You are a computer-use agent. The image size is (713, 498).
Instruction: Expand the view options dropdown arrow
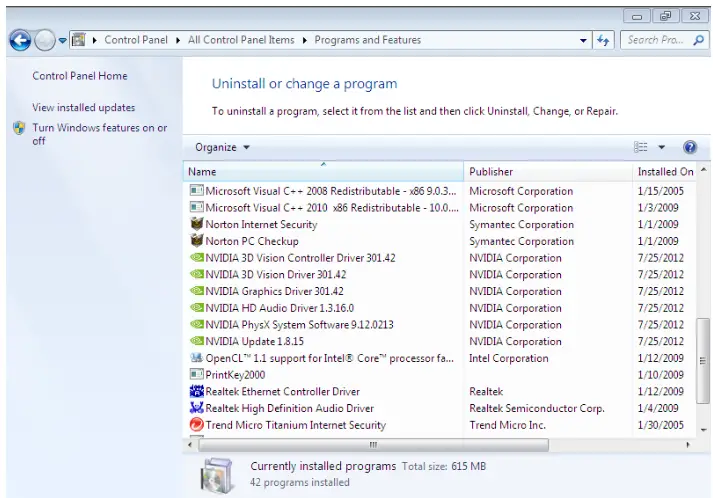point(661,147)
